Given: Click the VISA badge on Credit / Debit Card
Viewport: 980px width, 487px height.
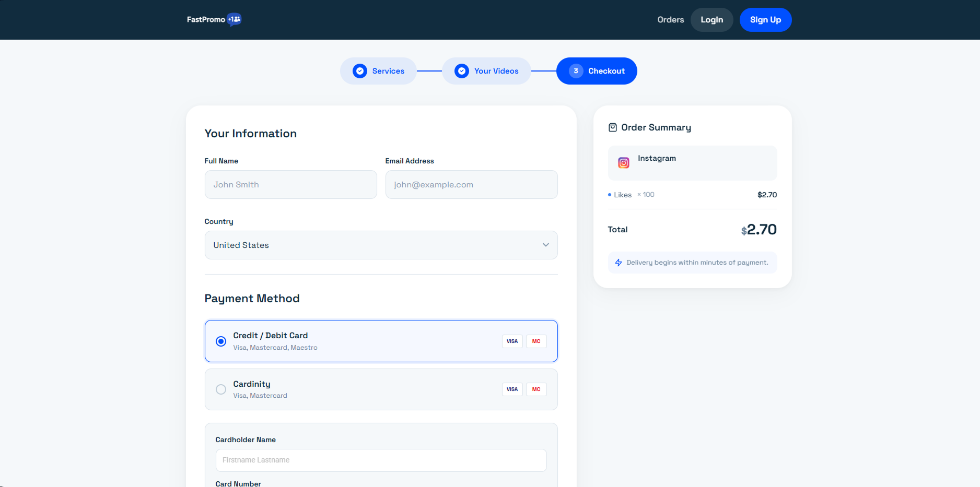Looking at the screenshot, I should [512, 341].
